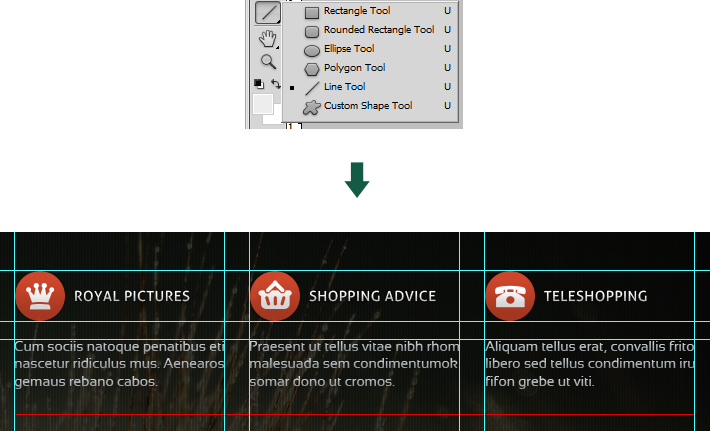Click the ROYAL PICTURES heading
Viewport: 710px width, 431px height.
[x=132, y=296]
